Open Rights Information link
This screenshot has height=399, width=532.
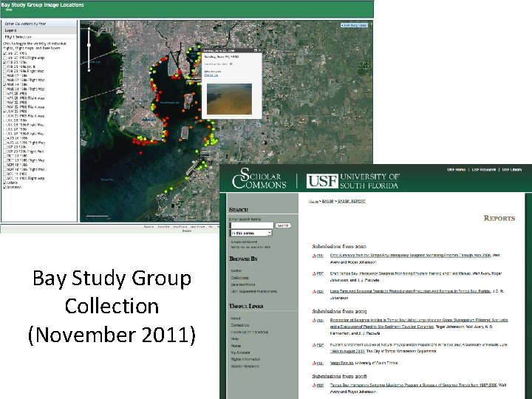pos(245,359)
